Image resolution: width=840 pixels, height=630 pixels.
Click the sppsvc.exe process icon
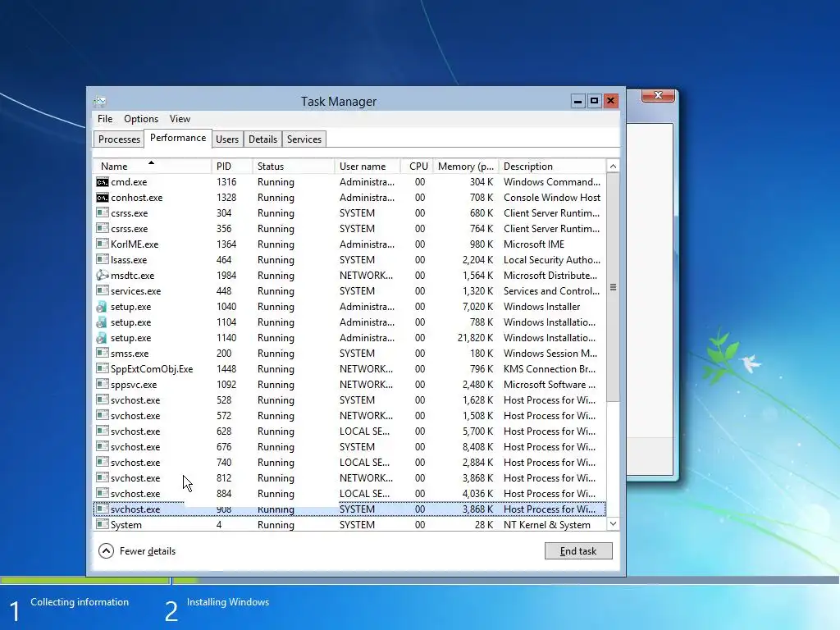coord(102,384)
